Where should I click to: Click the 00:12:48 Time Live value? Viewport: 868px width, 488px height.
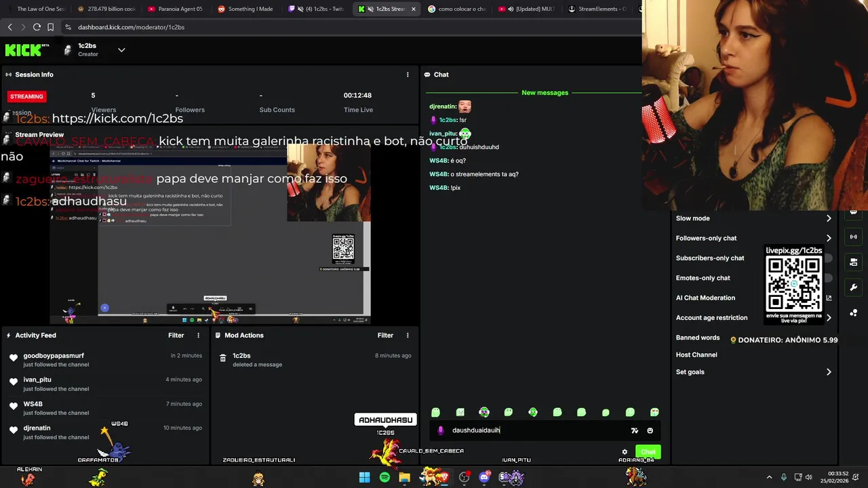click(x=357, y=96)
